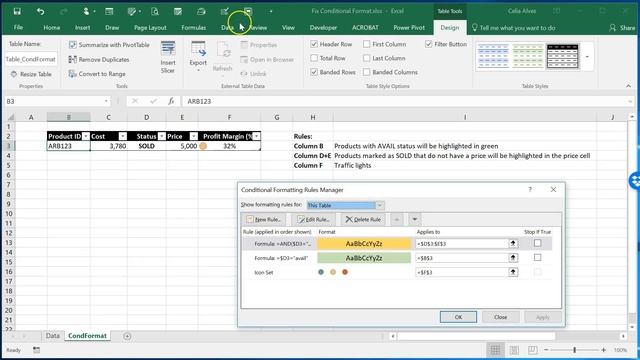640x360 pixels.
Task: Open Cost column filter dropdown
Action: tap(122, 136)
